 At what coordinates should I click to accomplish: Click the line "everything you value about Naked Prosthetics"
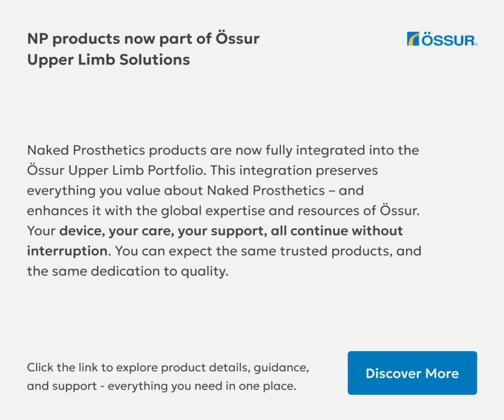[x=176, y=190]
